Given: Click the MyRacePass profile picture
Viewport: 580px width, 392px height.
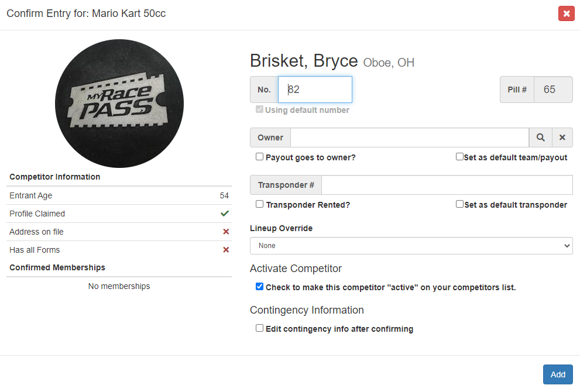Looking at the screenshot, I should coord(119,104).
